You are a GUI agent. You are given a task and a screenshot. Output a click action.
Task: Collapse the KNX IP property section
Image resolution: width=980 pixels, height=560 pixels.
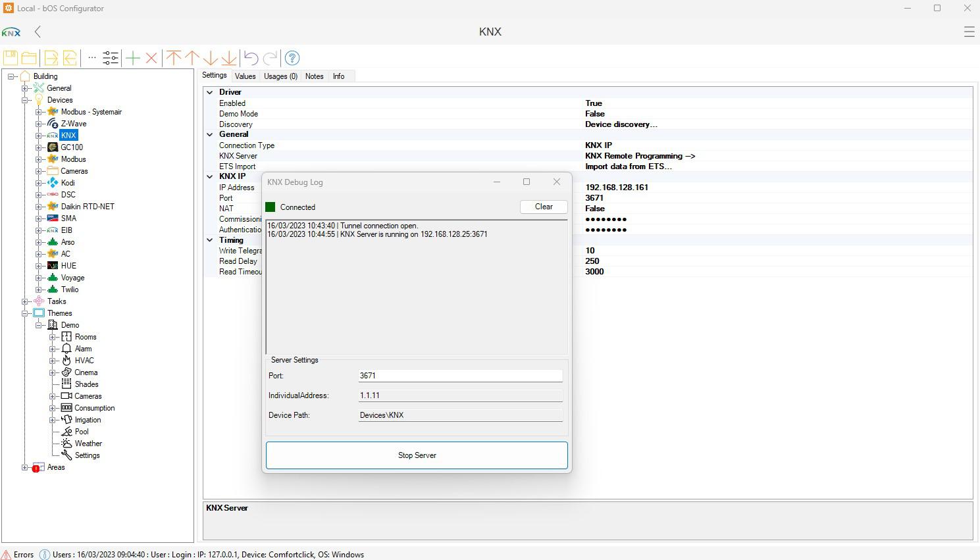[209, 177]
